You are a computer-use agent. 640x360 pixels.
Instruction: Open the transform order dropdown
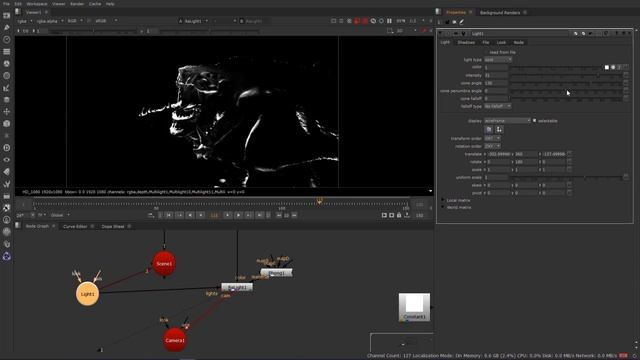pos(492,138)
